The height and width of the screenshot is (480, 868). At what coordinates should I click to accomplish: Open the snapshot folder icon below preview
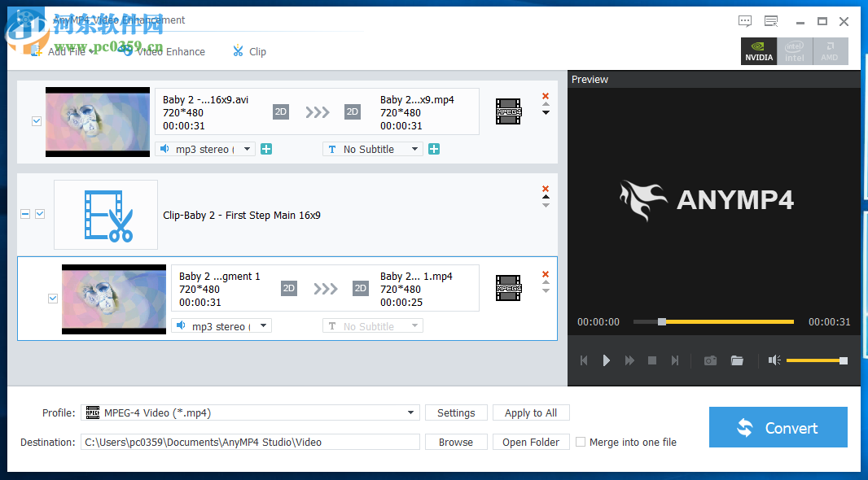tap(737, 360)
